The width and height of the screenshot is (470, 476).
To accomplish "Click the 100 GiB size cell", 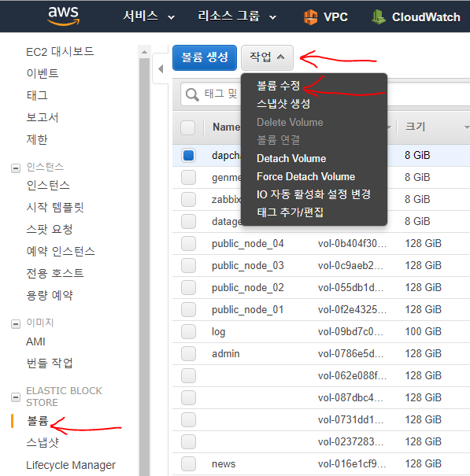I will [x=423, y=331].
